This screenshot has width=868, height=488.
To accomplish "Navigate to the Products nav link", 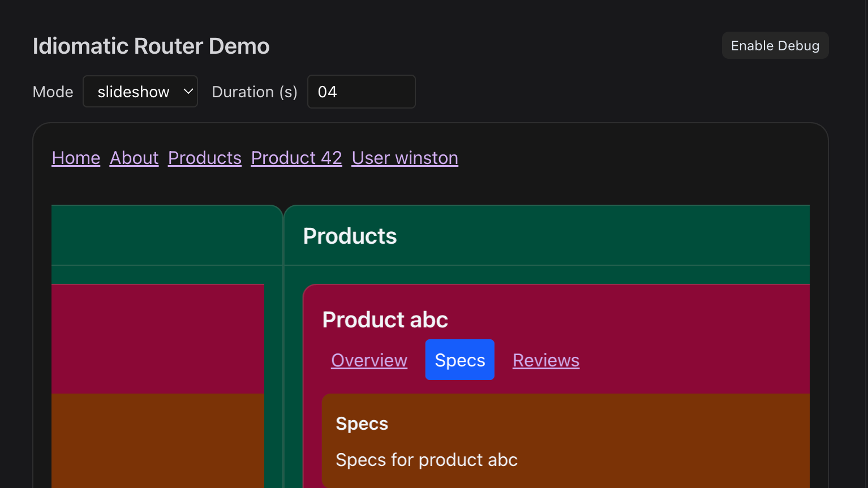I will 205,158.
